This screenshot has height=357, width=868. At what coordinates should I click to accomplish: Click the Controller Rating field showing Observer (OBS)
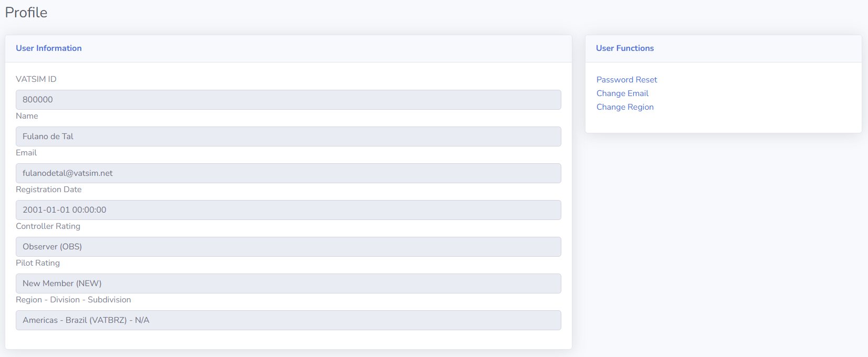(x=288, y=247)
